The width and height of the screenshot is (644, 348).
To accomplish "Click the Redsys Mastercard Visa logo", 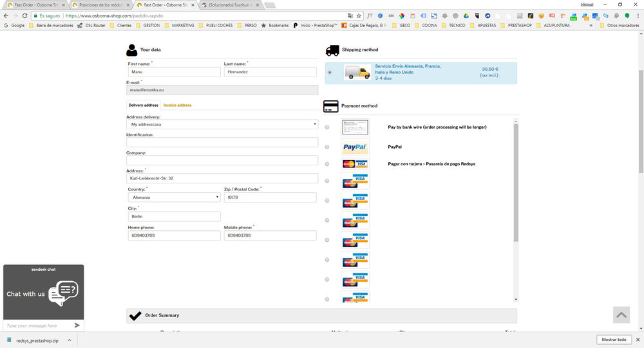I will 355,164.
